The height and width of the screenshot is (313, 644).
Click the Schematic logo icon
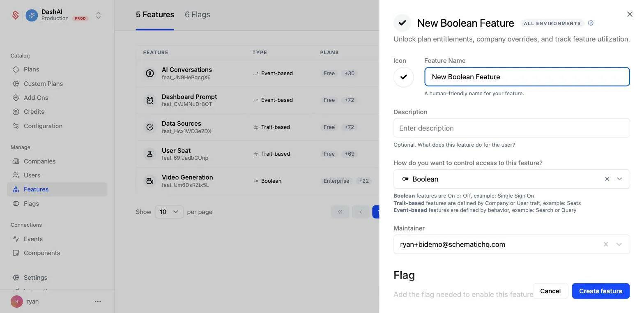coord(16,15)
